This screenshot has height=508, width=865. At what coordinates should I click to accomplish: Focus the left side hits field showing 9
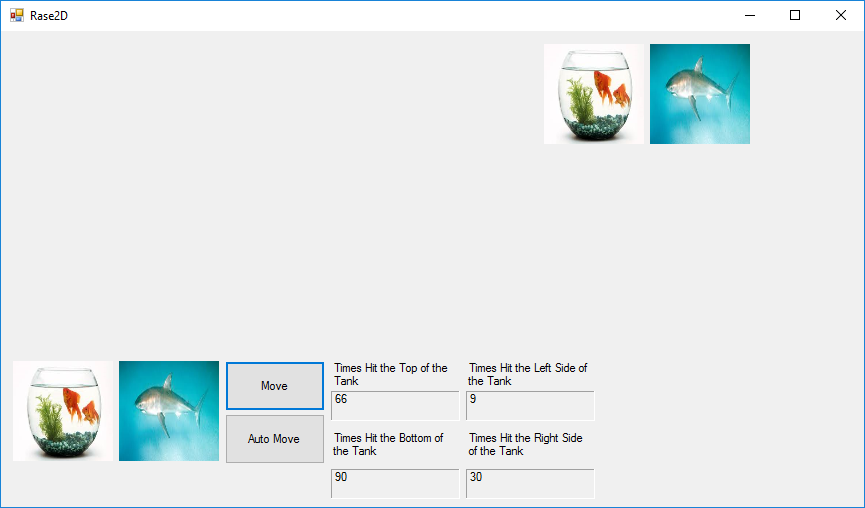[530, 406]
